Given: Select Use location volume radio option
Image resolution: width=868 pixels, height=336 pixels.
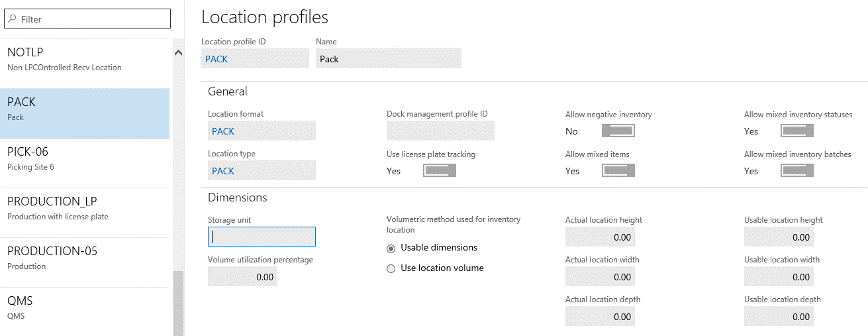Looking at the screenshot, I should (391, 268).
